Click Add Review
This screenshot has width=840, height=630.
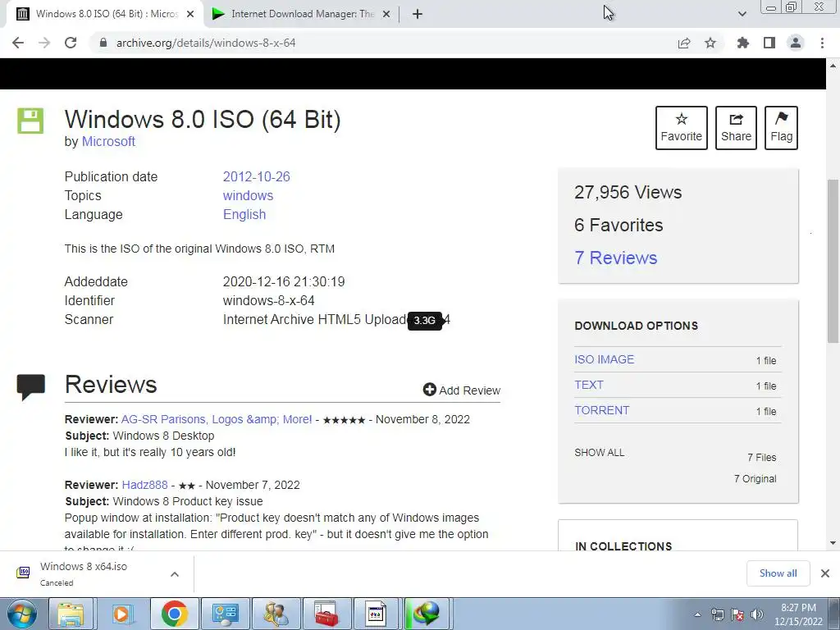[x=462, y=390]
